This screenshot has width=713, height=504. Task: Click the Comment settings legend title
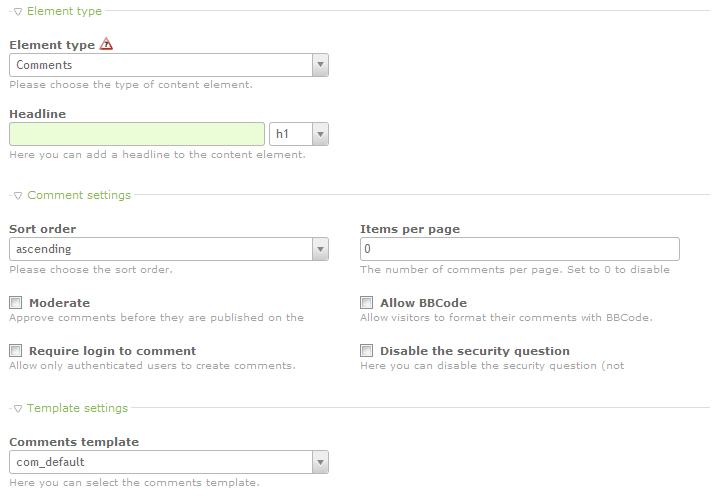79,195
